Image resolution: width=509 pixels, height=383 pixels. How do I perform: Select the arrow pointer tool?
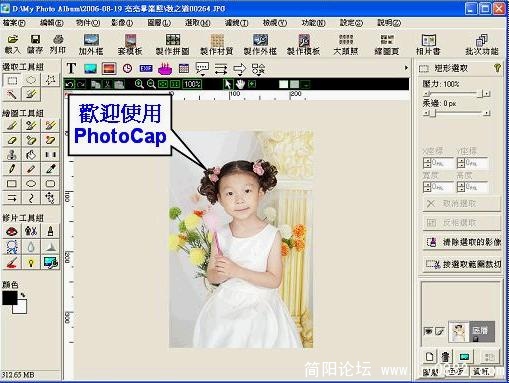pyautogui.click(x=228, y=84)
